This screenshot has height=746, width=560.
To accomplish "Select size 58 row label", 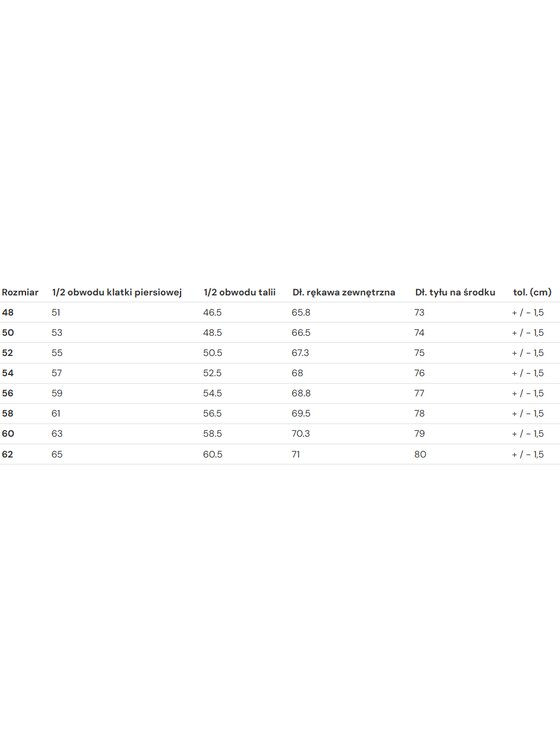I will (8, 413).
